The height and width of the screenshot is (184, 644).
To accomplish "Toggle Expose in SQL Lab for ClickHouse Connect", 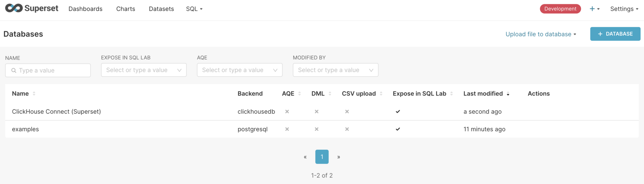I will (x=398, y=112).
